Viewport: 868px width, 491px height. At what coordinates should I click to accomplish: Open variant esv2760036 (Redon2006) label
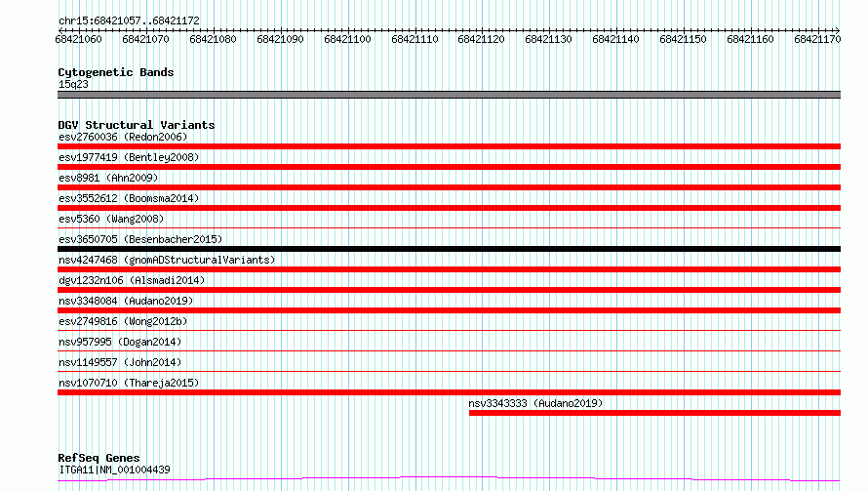pos(123,137)
